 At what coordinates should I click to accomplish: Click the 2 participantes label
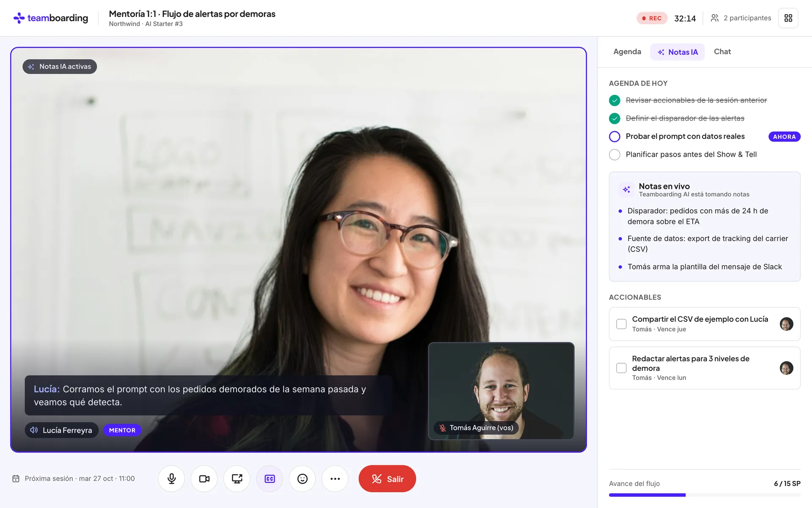pos(747,18)
